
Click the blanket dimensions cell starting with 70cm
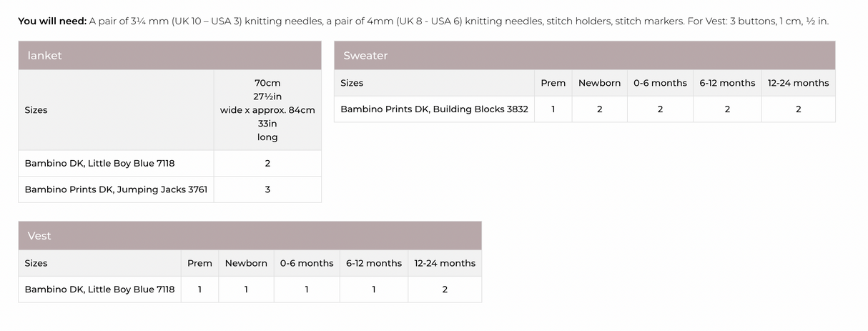pos(267,110)
